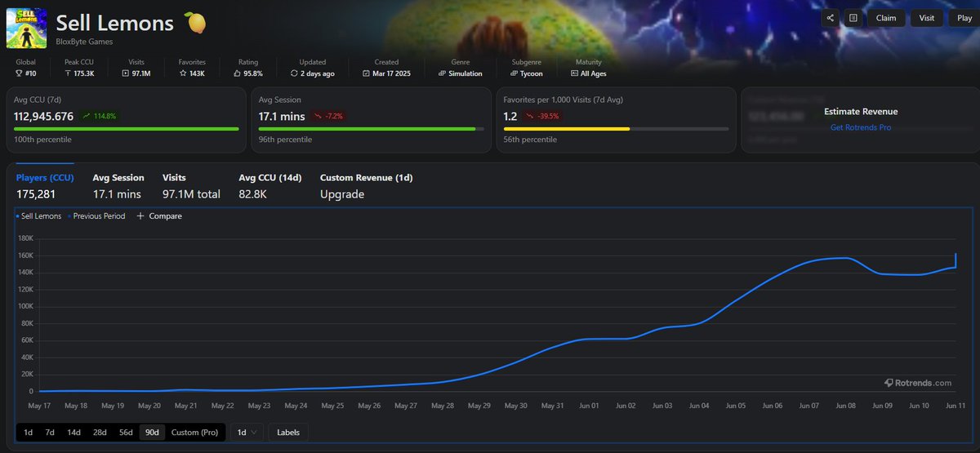Click the lemon emoji by the title

(194, 21)
